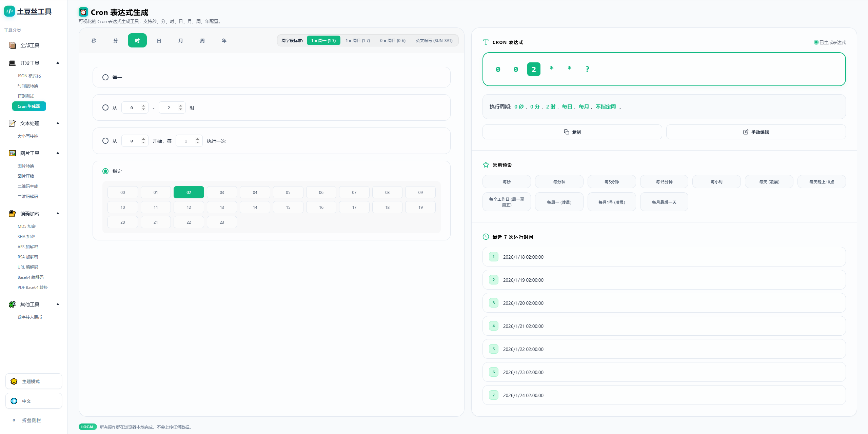Pick 英文缩写 (SUN-SAT) week standard
Image resolution: width=868 pixels, height=434 pixels.
coord(434,41)
